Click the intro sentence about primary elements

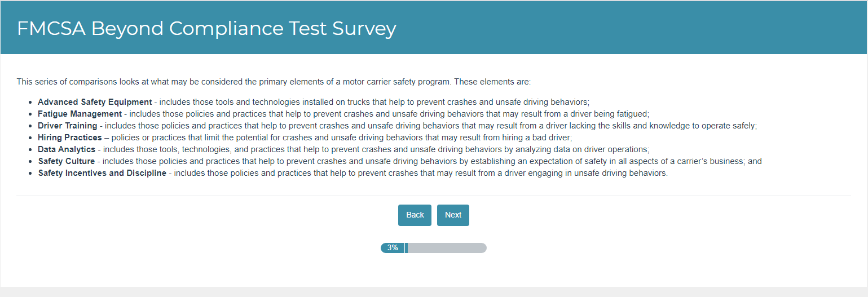274,82
